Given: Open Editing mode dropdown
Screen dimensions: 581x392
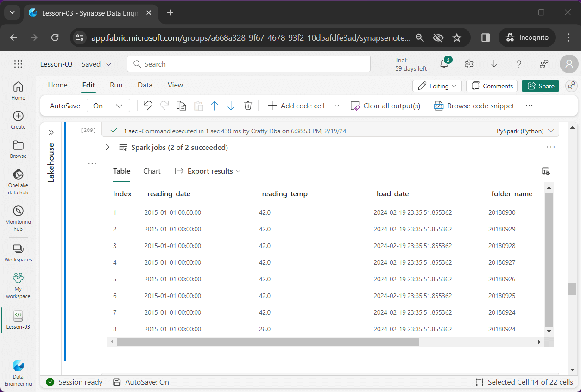Looking at the screenshot, I should pyautogui.click(x=437, y=86).
